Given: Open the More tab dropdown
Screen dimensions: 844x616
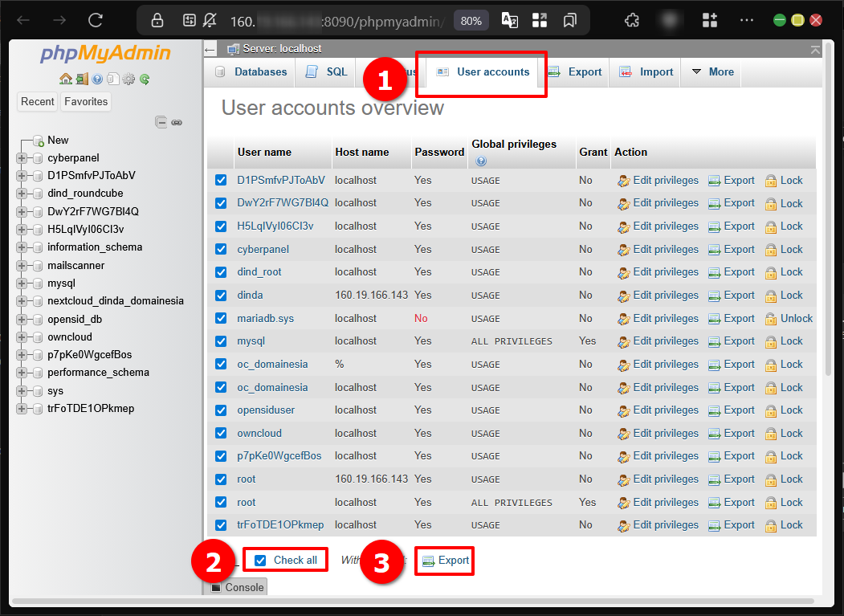Looking at the screenshot, I should 712,72.
